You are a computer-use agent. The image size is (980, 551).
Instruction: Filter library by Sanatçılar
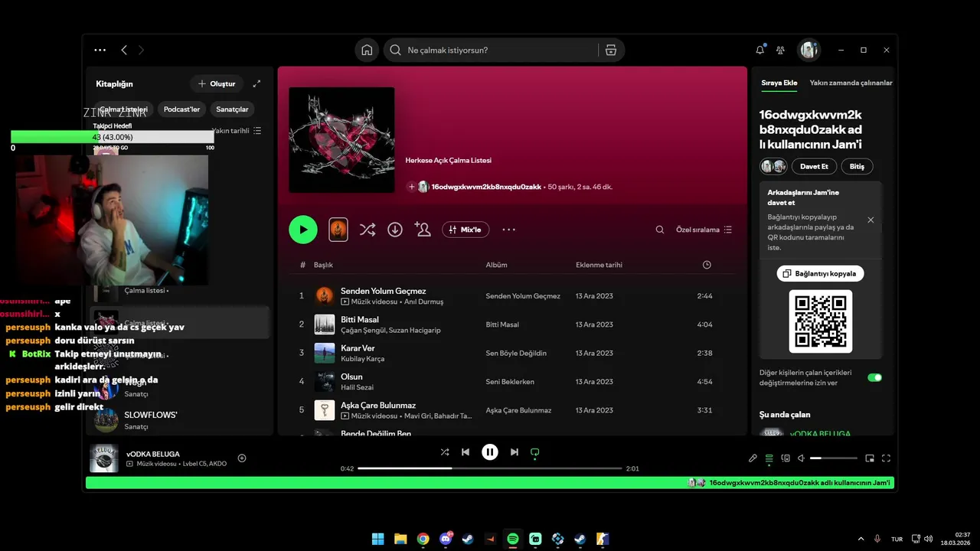[x=232, y=109]
